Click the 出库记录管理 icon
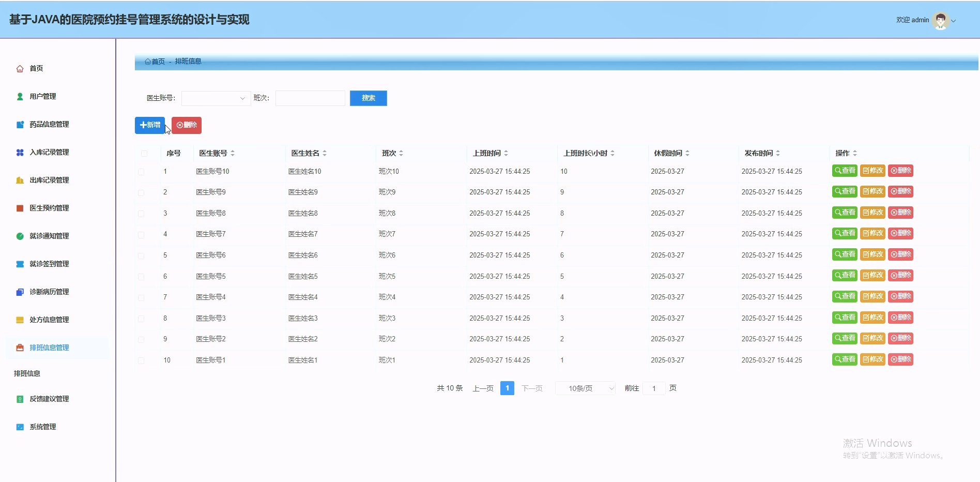980x482 pixels. 20,180
